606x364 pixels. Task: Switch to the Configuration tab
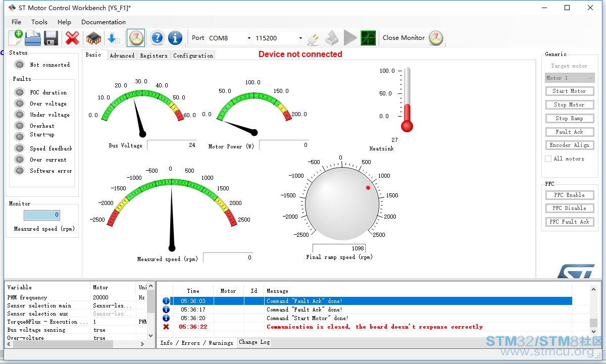pyautogui.click(x=193, y=56)
